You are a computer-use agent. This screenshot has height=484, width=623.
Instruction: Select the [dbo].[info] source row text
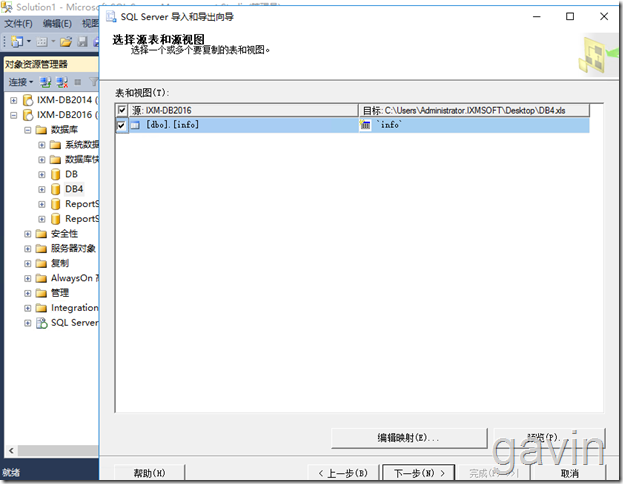[172, 125]
